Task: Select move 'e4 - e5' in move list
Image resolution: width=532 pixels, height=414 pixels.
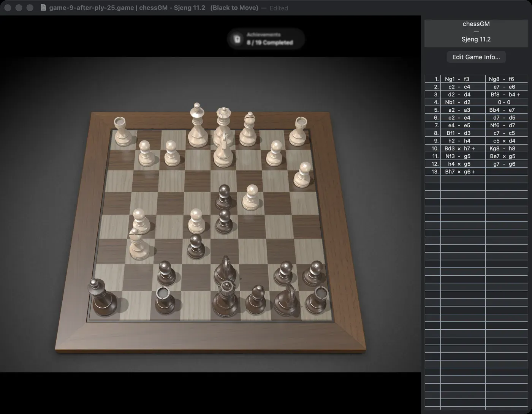Action: click(459, 125)
